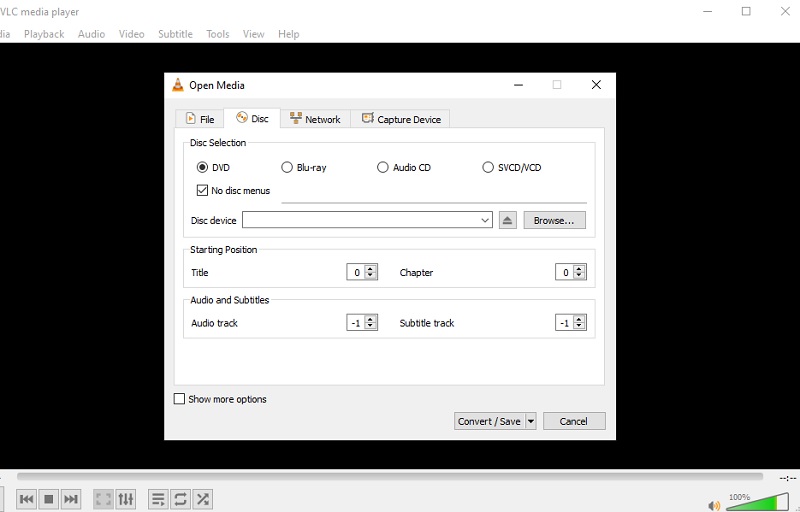800x512 pixels.
Task: Click the previous track button
Action: 27,499
